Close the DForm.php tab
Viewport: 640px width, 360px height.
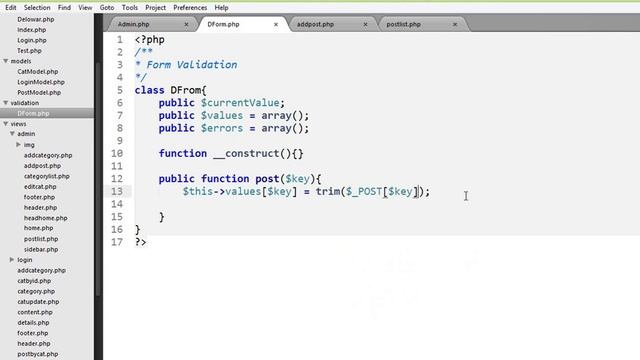coord(276,24)
